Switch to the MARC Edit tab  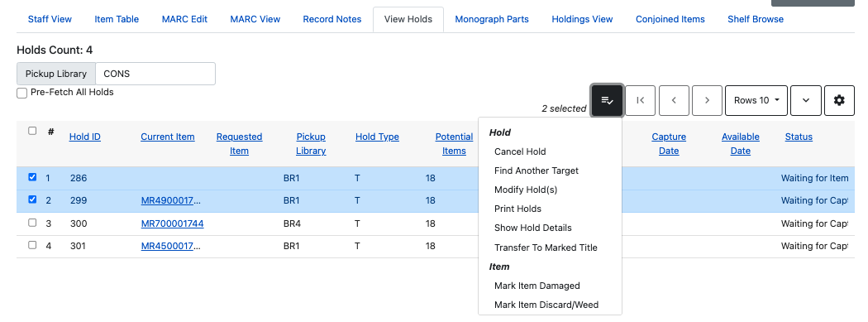pos(184,19)
